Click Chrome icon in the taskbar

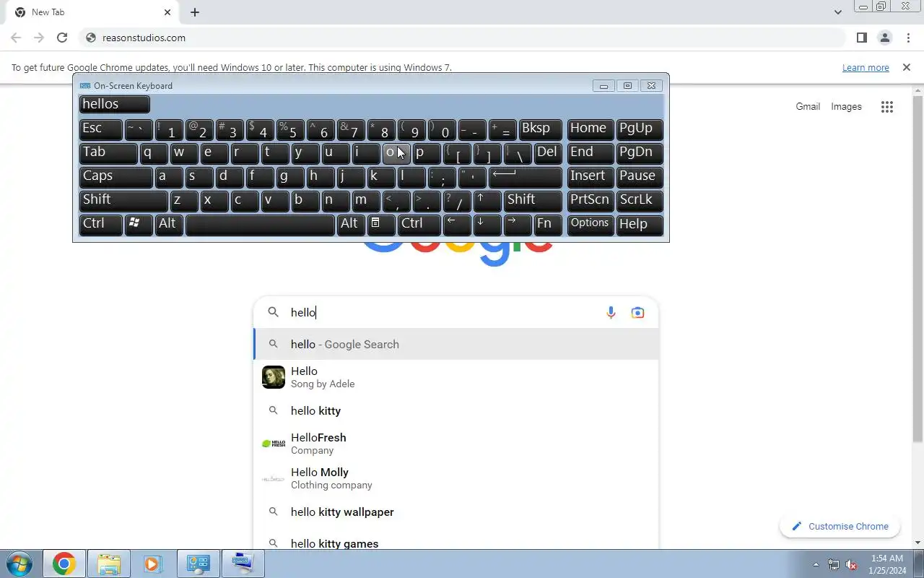[64, 564]
